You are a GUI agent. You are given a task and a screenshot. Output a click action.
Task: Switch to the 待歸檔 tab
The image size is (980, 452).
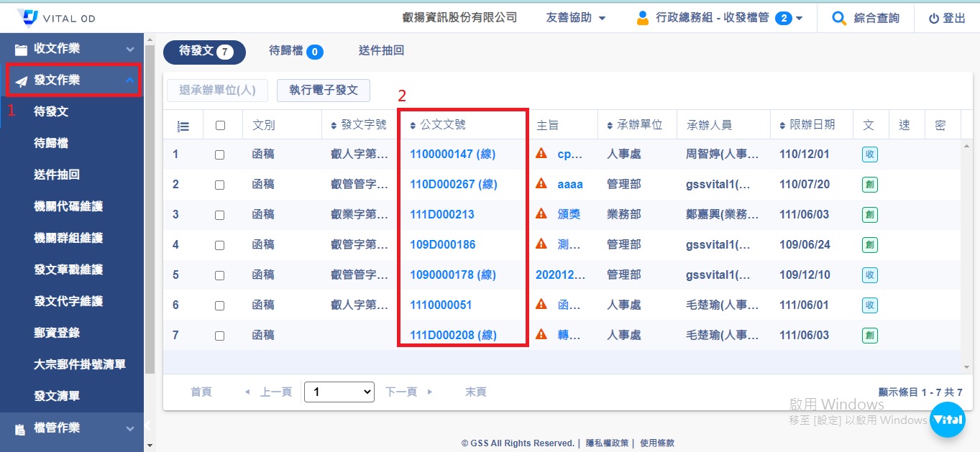tap(296, 51)
